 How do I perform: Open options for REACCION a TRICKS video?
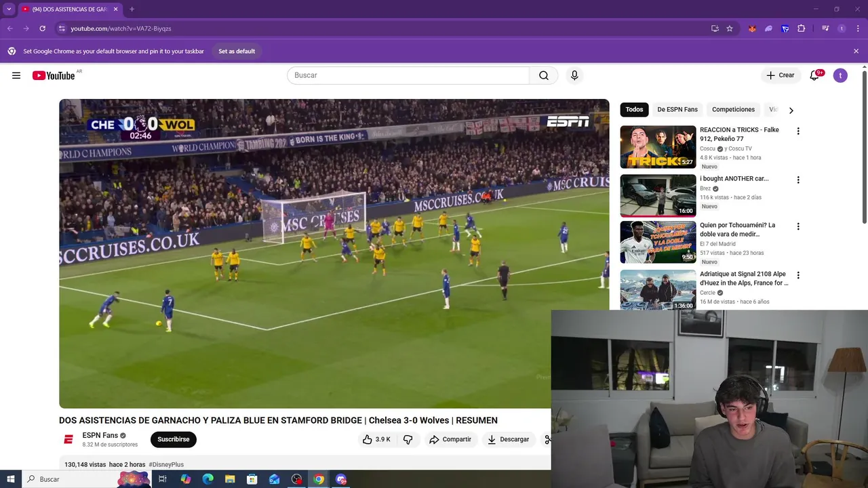coord(798,131)
